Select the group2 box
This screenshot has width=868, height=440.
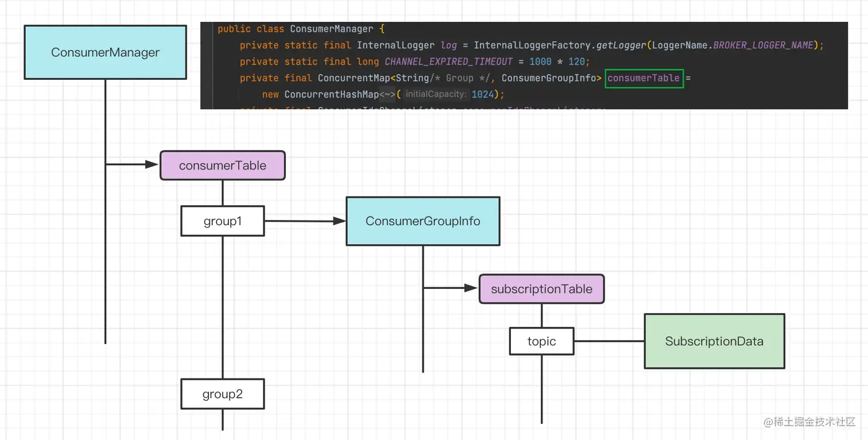(x=222, y=394)
